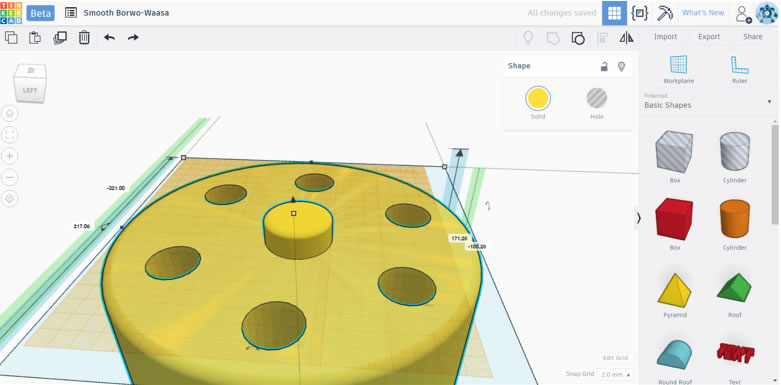Click the Beta badge
The height and width of the screenshot is (385, 781).
pyautogui.click(x=40, y=13)
